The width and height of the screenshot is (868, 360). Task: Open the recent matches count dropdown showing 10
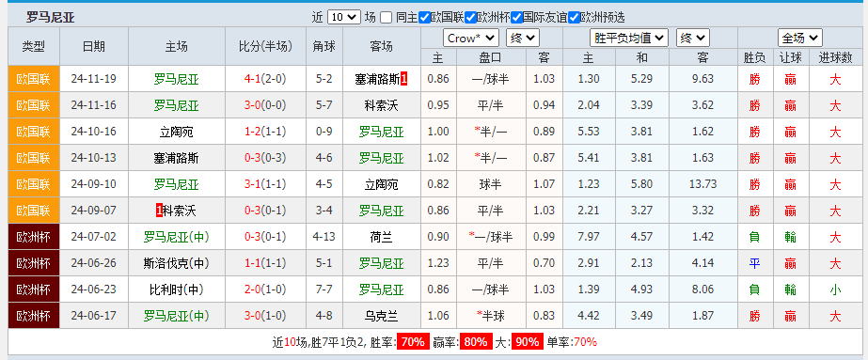pyautogui.click(x=344, y=17)
